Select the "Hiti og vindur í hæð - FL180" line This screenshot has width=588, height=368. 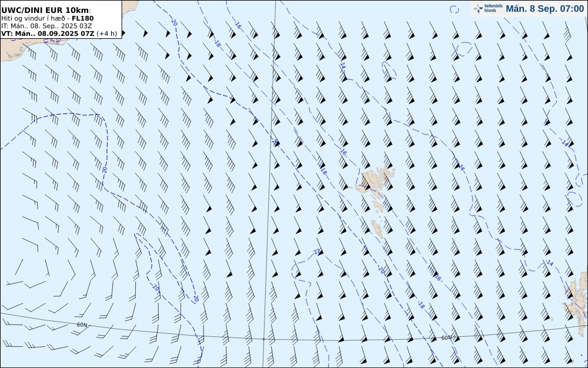click(x=47, y=18)
